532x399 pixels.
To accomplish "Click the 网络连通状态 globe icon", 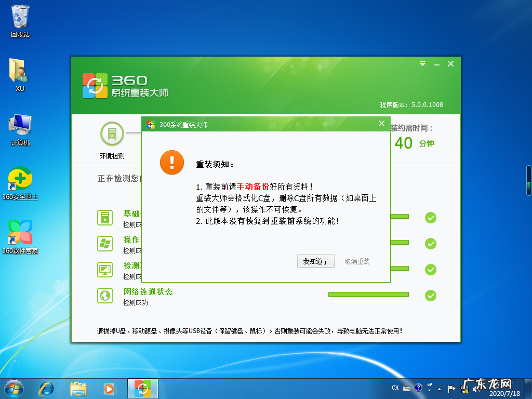I will point(105,295).
